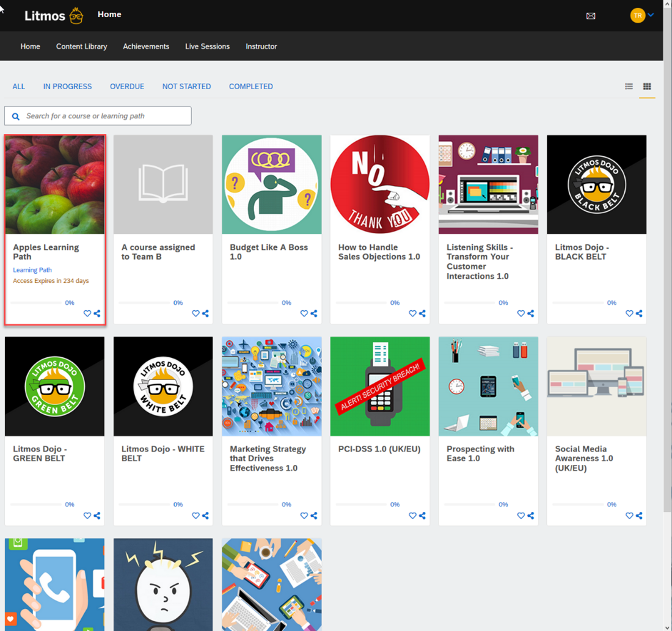The image size is (672, 631).
Task: Click heart icon on Marketing Strategy course
Action: (x=304, y=516)
